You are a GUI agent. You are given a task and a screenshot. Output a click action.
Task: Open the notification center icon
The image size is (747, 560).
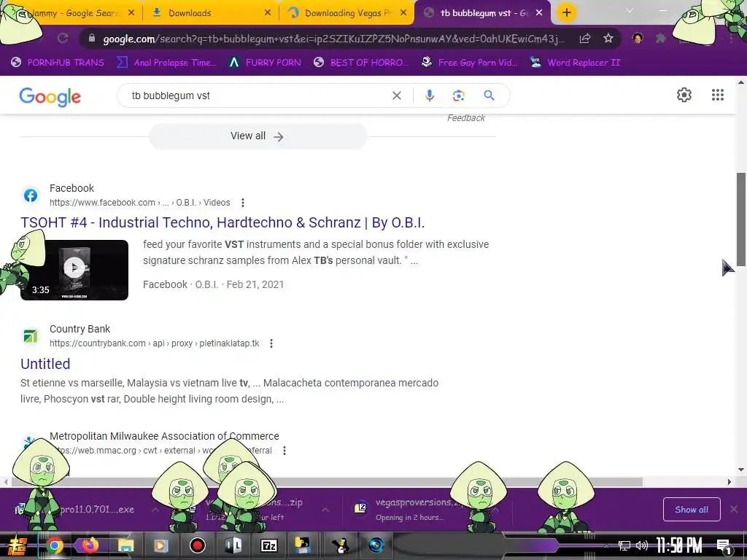point(724,546)
